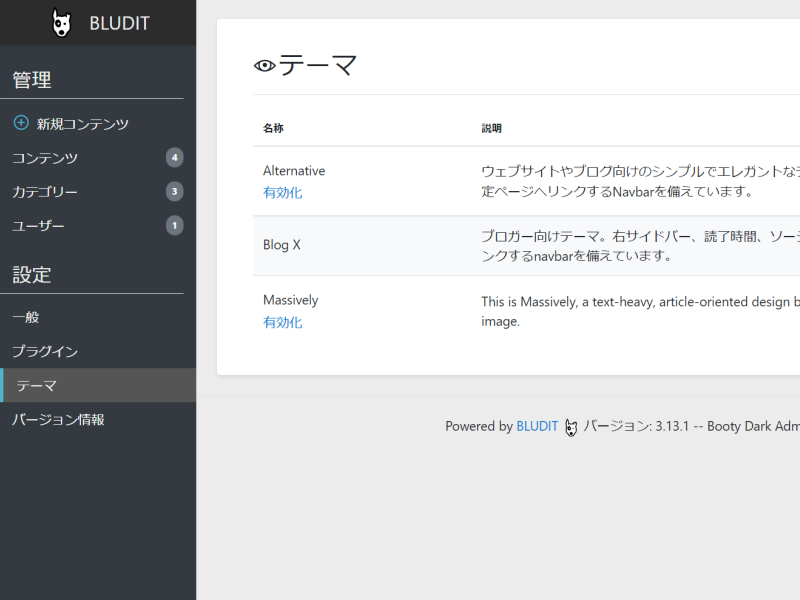Activate the Alternative theme via 有効化
This screenshot has height=600, width=800.
tap(283, 193)
